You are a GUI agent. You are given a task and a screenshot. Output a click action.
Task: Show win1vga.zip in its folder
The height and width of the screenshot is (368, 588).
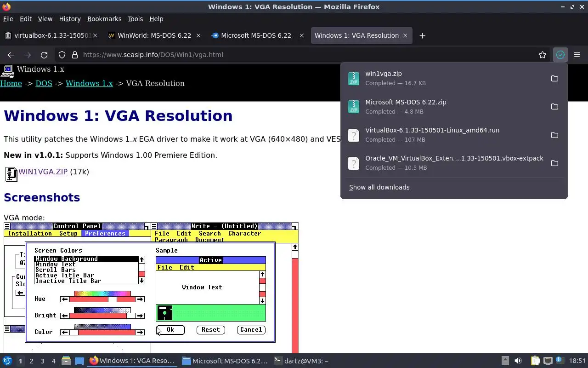(554, 79)
